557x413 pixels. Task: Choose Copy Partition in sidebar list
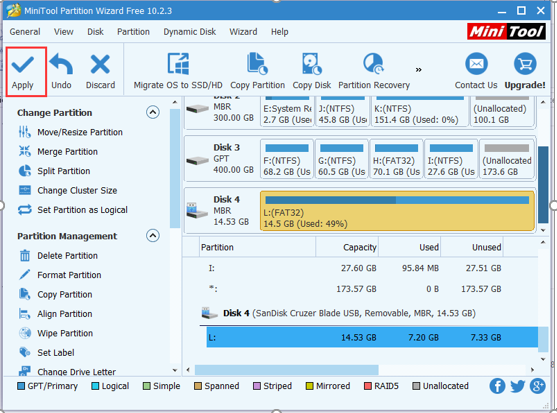(x=55, y=295)
